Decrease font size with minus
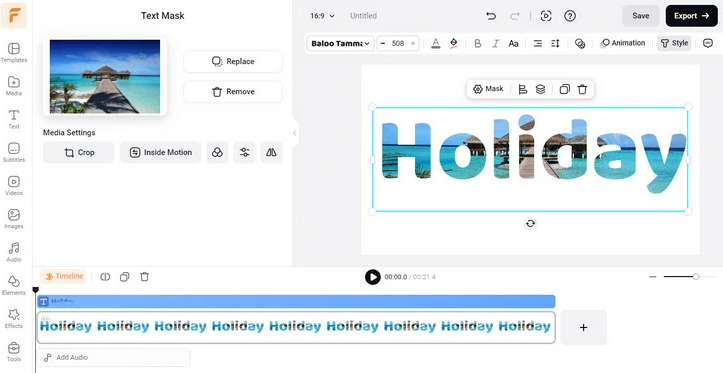This screenshot has width=723, height=373. (x=383, y=43)
